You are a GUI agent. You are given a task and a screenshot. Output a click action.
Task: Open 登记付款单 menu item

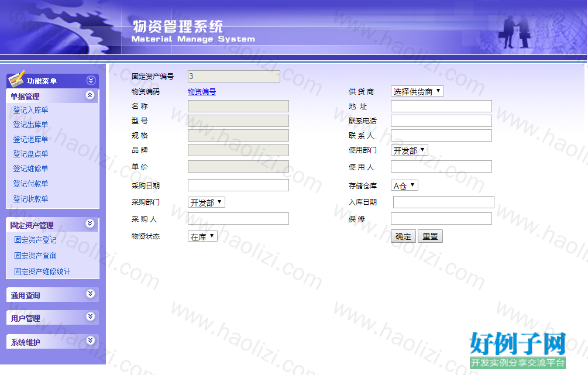[31, 184]
